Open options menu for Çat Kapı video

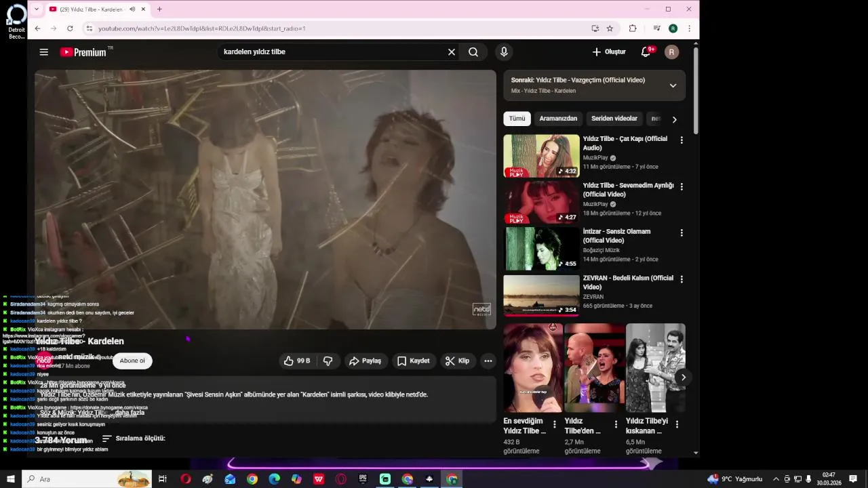coord(682,140)
